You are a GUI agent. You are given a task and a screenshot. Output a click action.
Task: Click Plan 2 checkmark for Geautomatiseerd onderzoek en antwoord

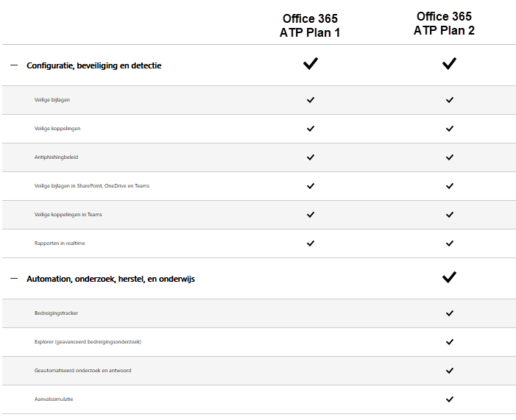click(450, 371)
